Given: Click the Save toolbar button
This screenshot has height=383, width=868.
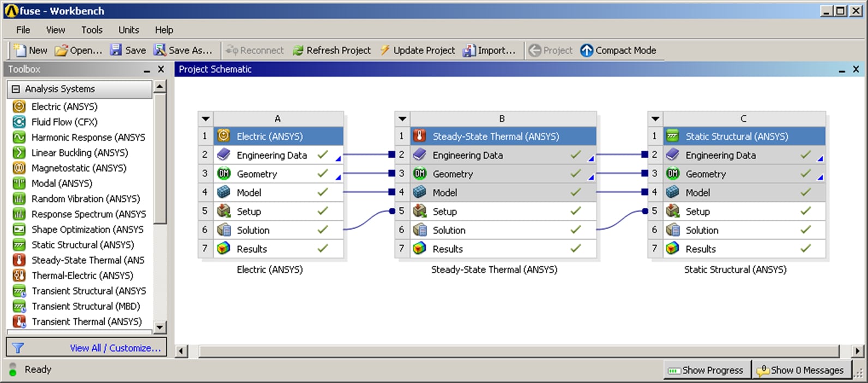Looking at the screenshot, I should click(128, 50).
